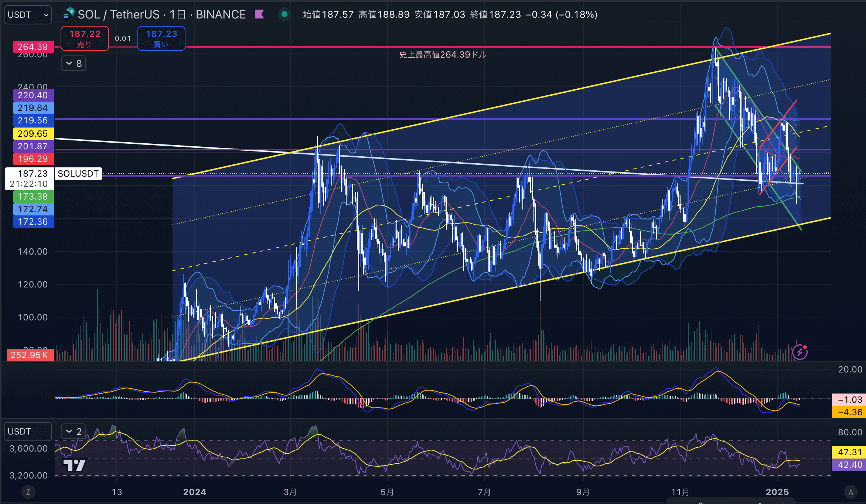Click the 47.31 yellow RSI value
Screen dimensions: 866x504
[849, 452]
